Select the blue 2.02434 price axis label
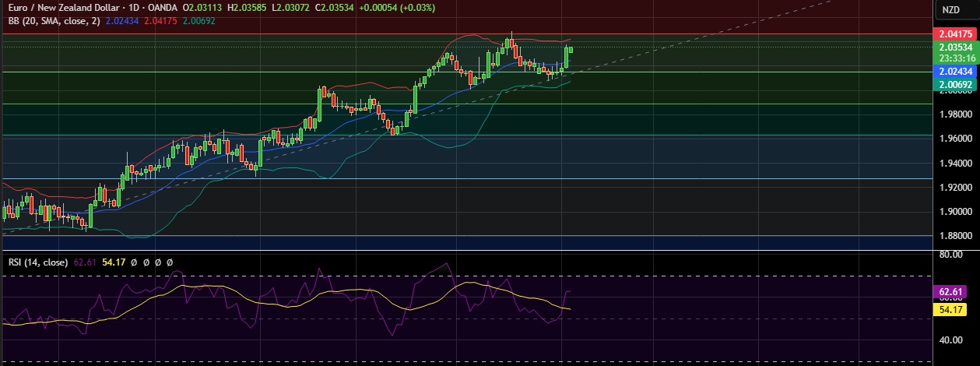 (x=954, y=71)
